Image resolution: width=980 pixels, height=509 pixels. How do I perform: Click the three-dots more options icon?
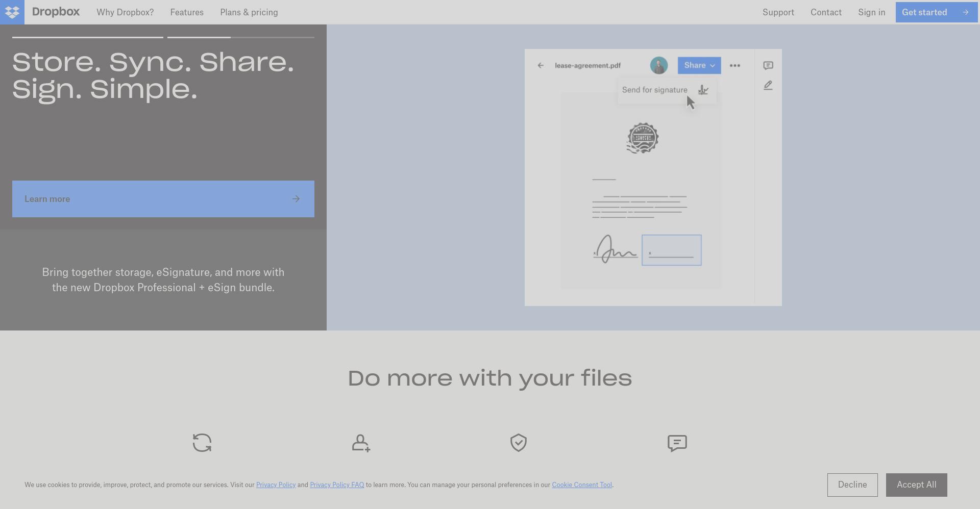click(735, 65)
